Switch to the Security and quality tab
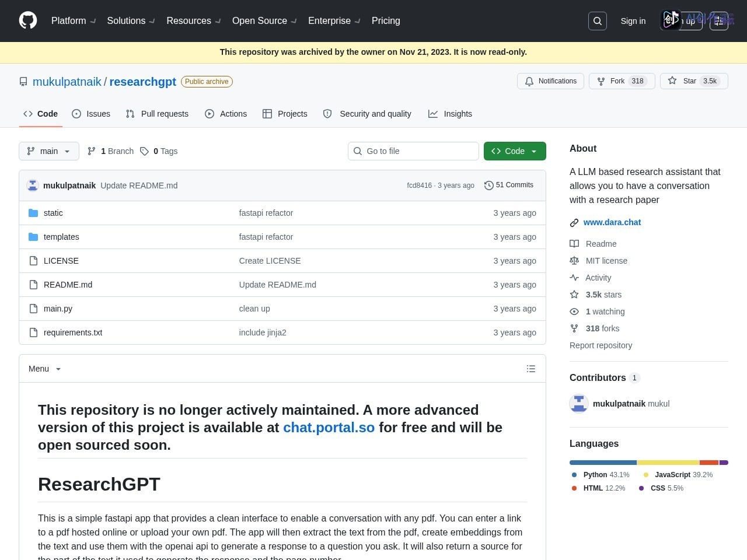The width and height of the screenshot is (747, 560). click(x=367, y=114)
